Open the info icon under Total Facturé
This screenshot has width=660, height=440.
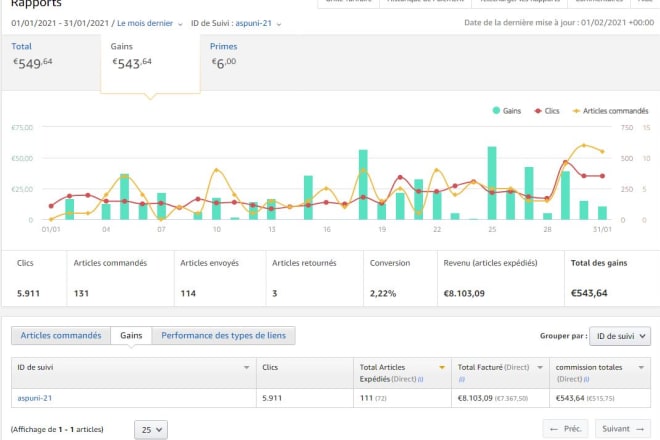[462, 379]
